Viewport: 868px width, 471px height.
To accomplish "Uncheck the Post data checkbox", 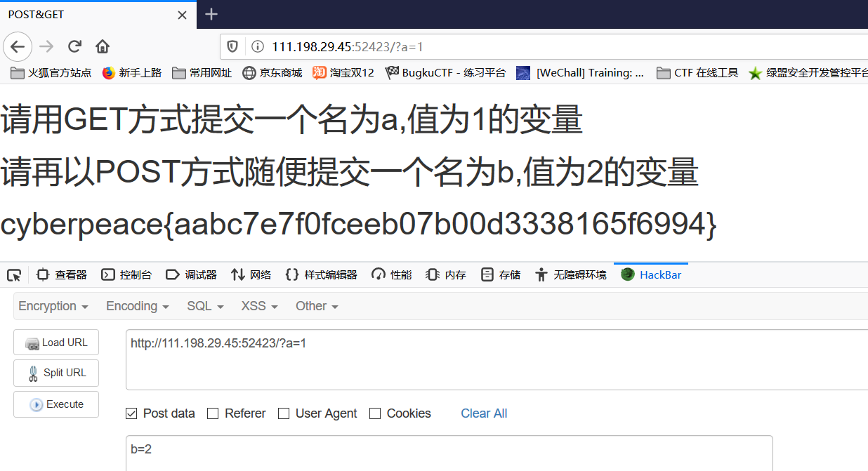I will pos(131,413).
